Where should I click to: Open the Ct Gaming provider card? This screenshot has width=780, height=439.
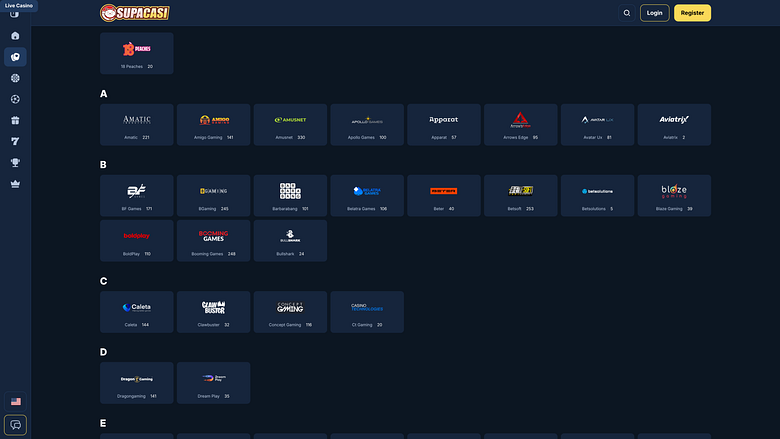click(367, 312)
